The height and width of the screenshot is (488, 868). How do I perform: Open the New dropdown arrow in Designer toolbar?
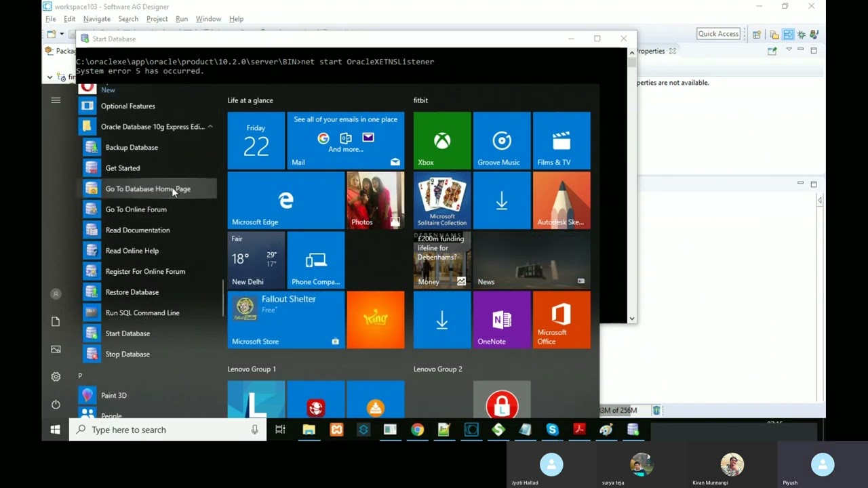[62, 34]
